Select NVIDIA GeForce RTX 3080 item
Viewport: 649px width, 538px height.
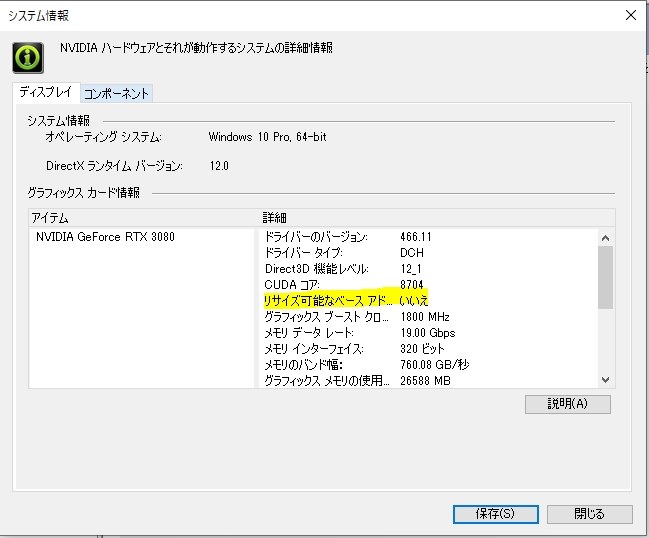(105, 237)
